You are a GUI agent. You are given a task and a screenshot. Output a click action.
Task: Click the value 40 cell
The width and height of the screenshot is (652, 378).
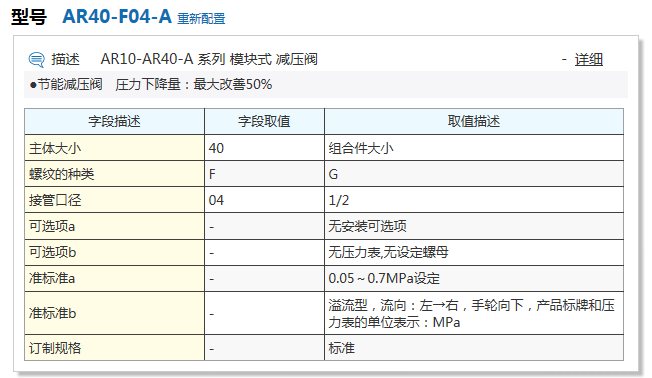tap(264, 148)
